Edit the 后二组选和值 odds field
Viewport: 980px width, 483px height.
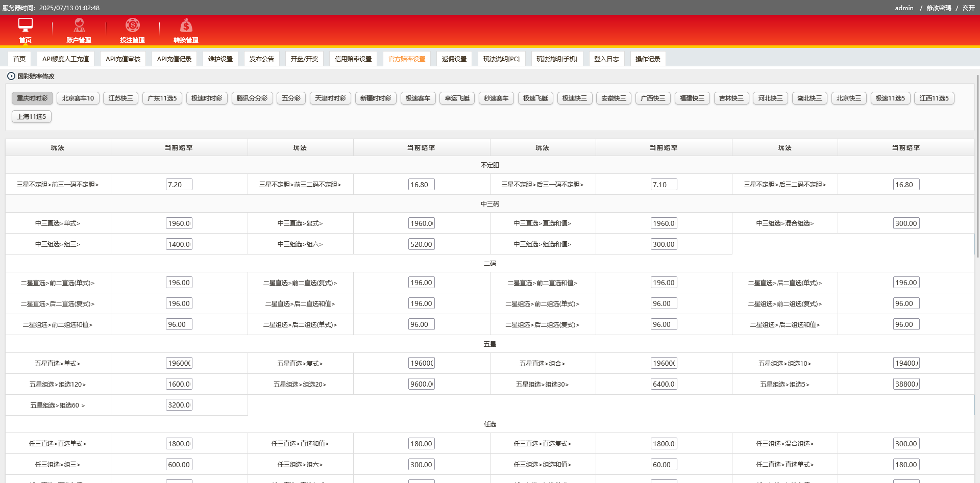tap(906, 324)
